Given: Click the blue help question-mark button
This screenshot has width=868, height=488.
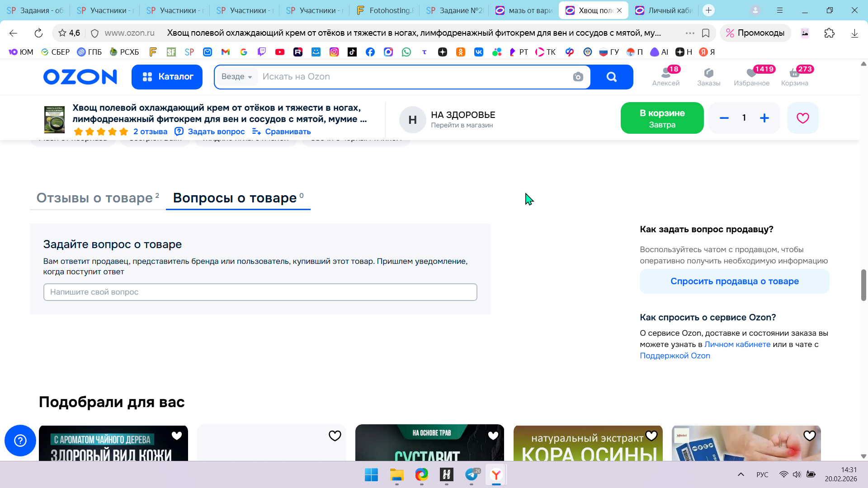Looking at the screenshot, I should pyautogui.click(x=20, y=440).
